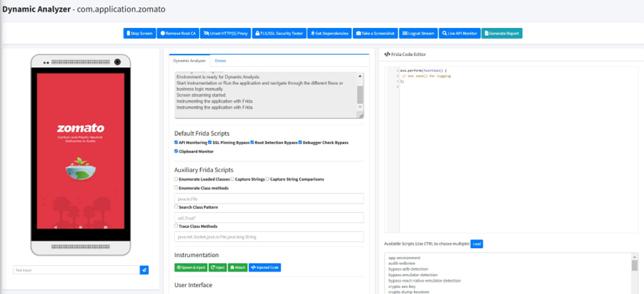Open the Logcat Stream

(x=418, y=34)
